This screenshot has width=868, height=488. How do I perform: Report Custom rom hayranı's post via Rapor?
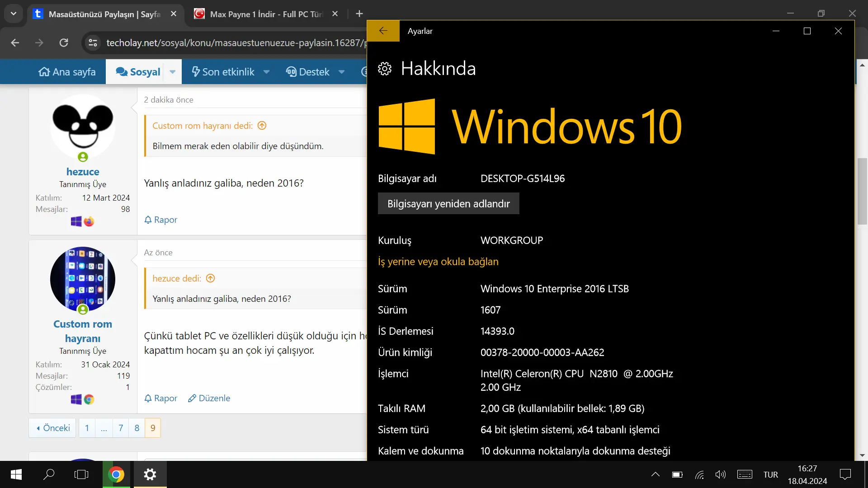point(161,398)
